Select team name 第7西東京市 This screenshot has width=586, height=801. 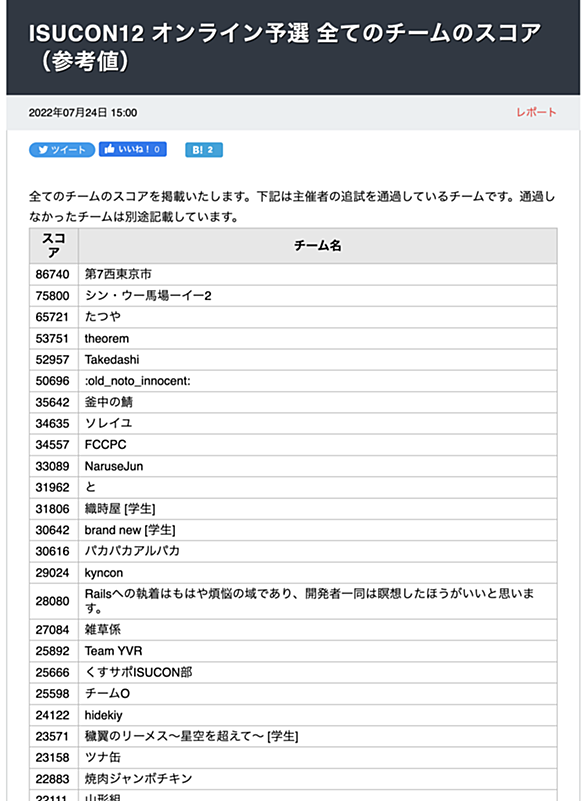click(118, 274)
